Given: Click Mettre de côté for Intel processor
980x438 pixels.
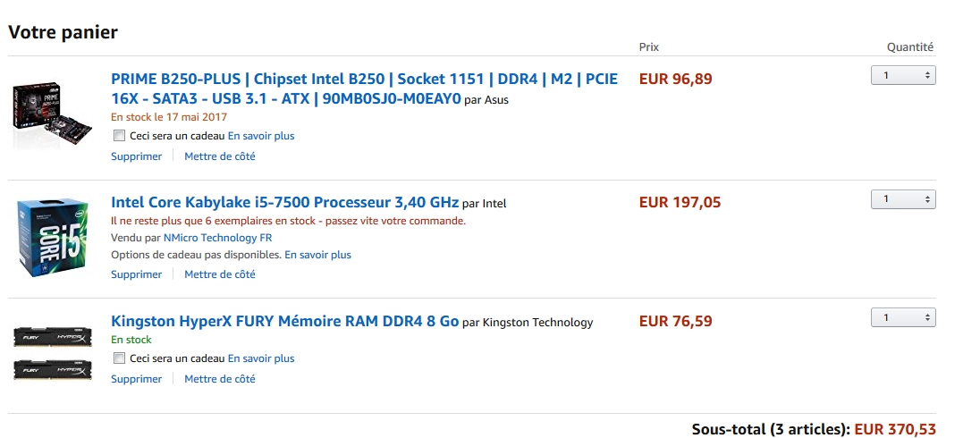Looking at the screenshot, I should [220, 274].
